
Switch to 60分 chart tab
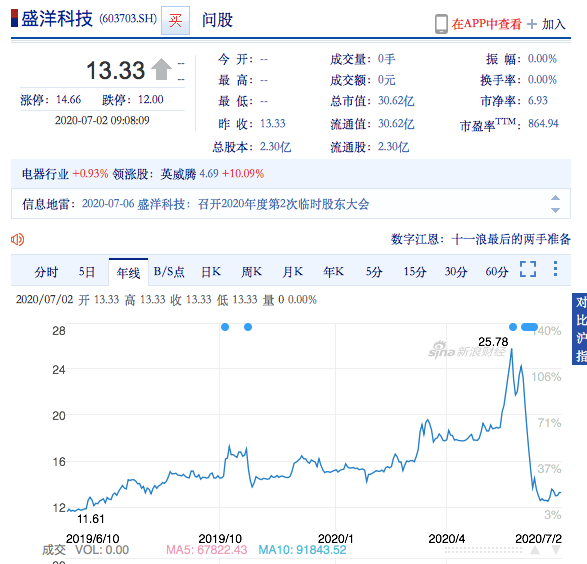497,272
